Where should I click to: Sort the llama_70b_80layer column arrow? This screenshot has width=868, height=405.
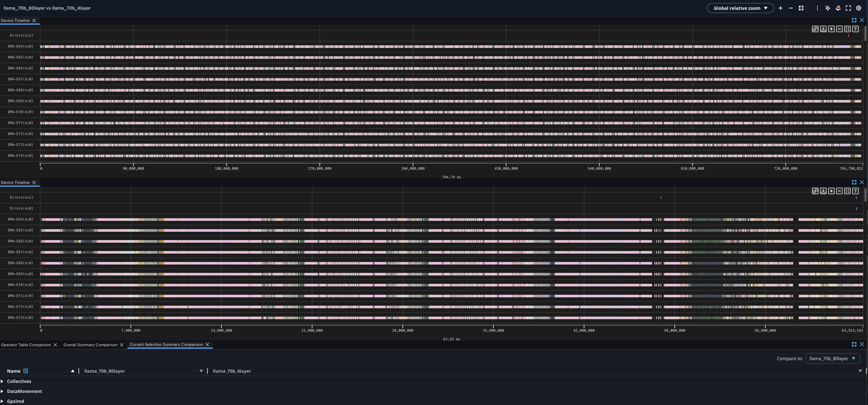coord(201,371)
